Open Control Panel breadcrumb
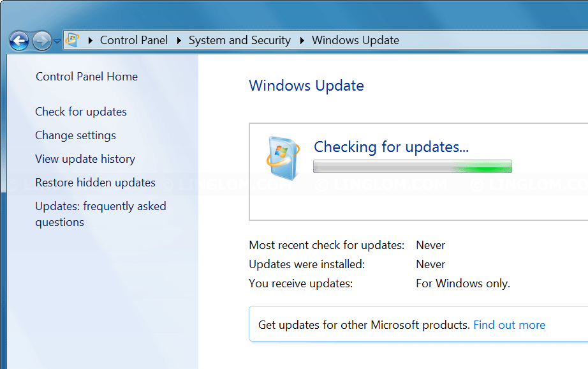Screen dimensions: 588x369 coord(134,40)
